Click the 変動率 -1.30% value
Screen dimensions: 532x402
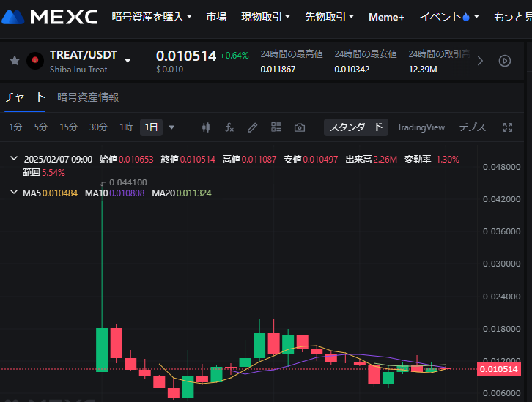coord(432,160)
